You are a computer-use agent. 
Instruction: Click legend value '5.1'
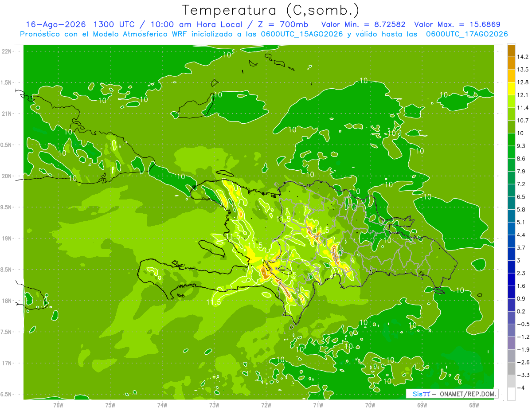click(x=521, y=222)
